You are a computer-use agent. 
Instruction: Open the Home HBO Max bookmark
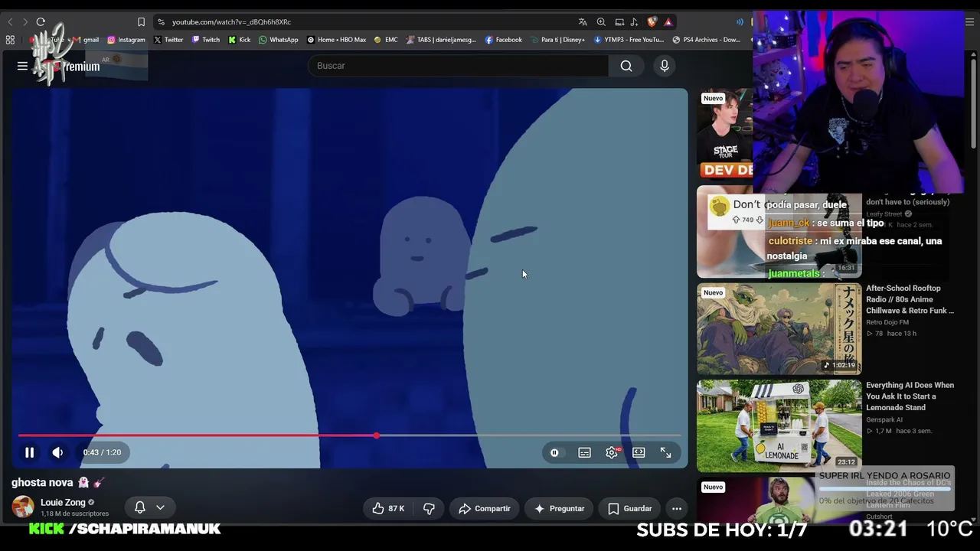tap(337, 40)
